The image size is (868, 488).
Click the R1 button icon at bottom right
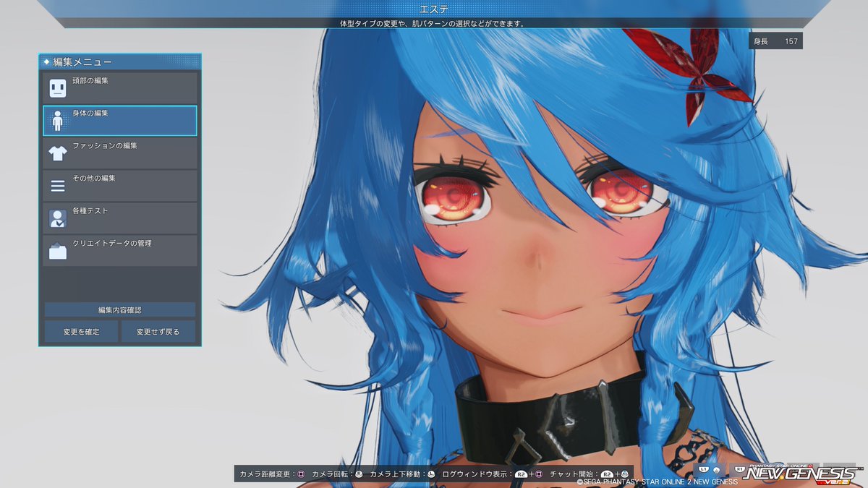pos(739,470)
